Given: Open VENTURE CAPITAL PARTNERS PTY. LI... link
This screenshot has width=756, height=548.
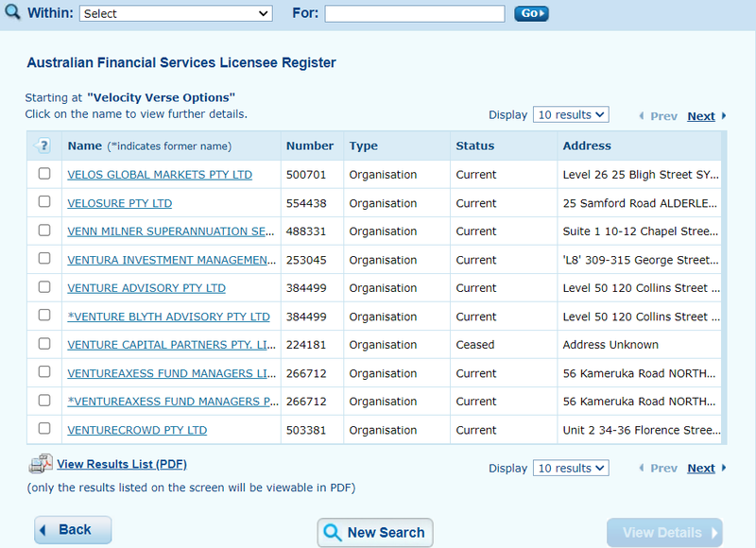Looking at the screenshot, I should pos(172,345).
